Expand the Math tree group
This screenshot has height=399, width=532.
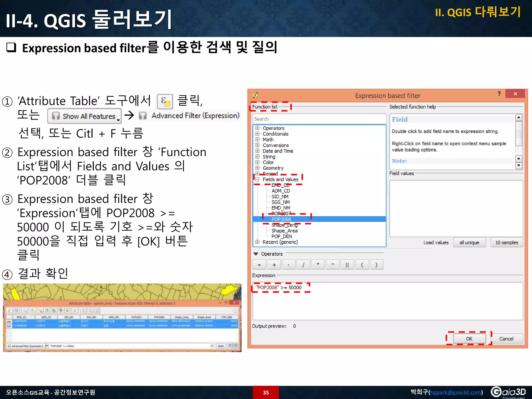pyautogui.click(x=257, y=139)
